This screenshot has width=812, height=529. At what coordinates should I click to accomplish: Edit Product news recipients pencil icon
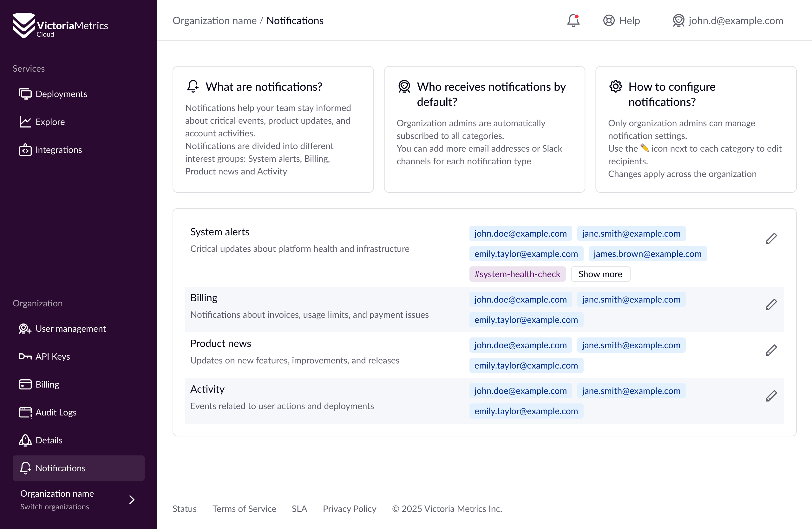click(x=771, y=350)
